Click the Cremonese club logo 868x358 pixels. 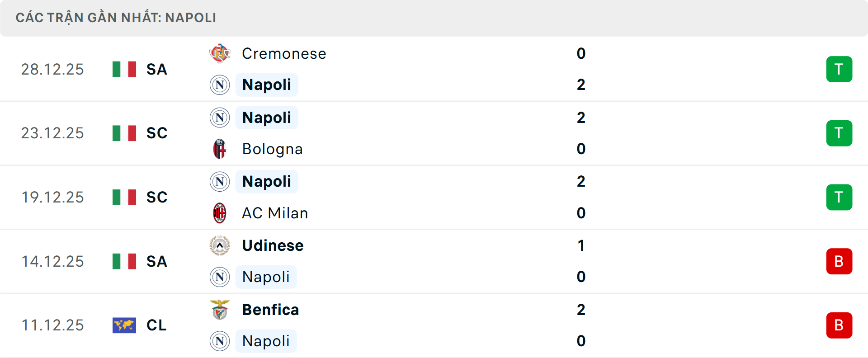(220, 53)
